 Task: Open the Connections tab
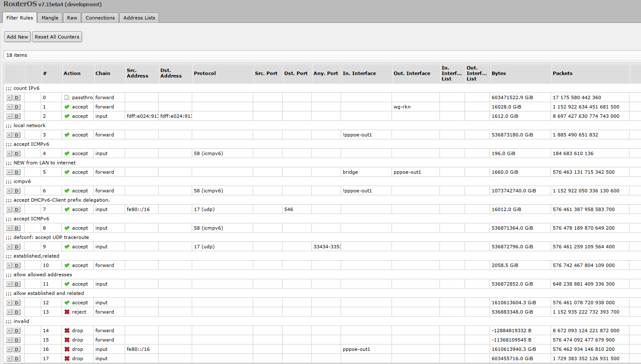[x=100, y=18]
